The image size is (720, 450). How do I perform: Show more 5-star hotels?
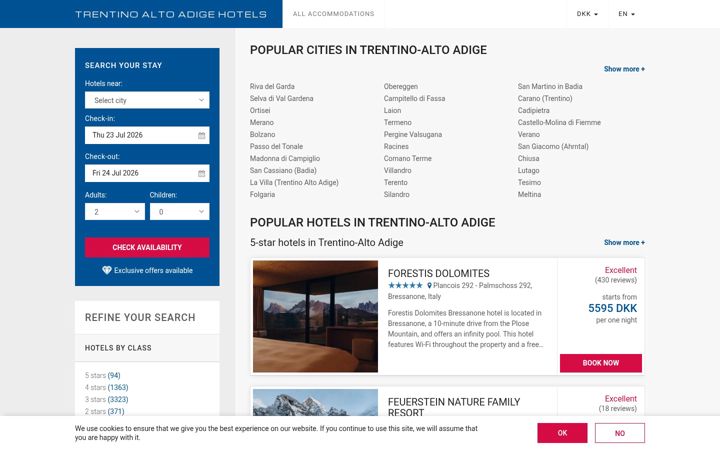(x=624, y=242)
